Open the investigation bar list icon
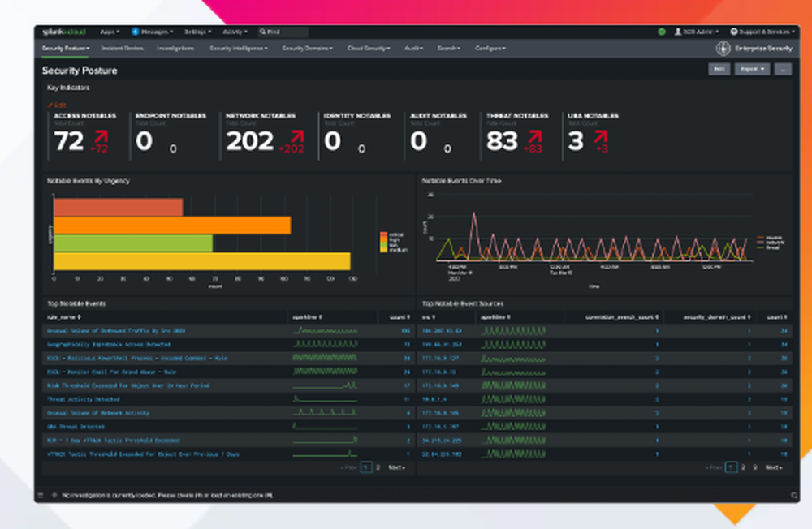Viewport: 812px width, 529px height. point(41,496)
